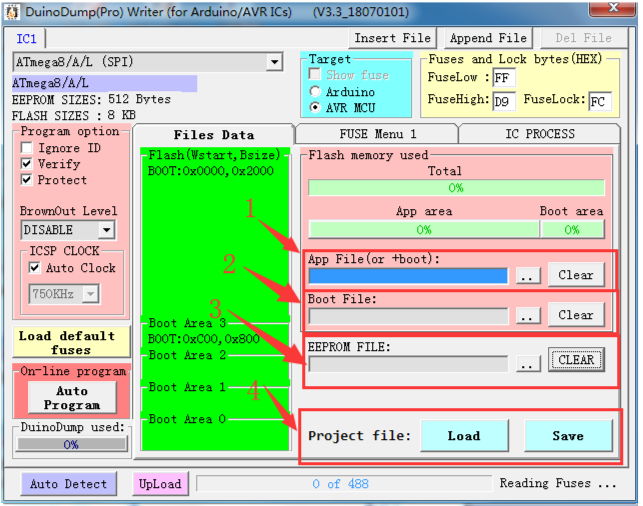Screen dimensions: 643x506
Task: Close the DuinoDump Writer window
Action: (x=613, y=8)
